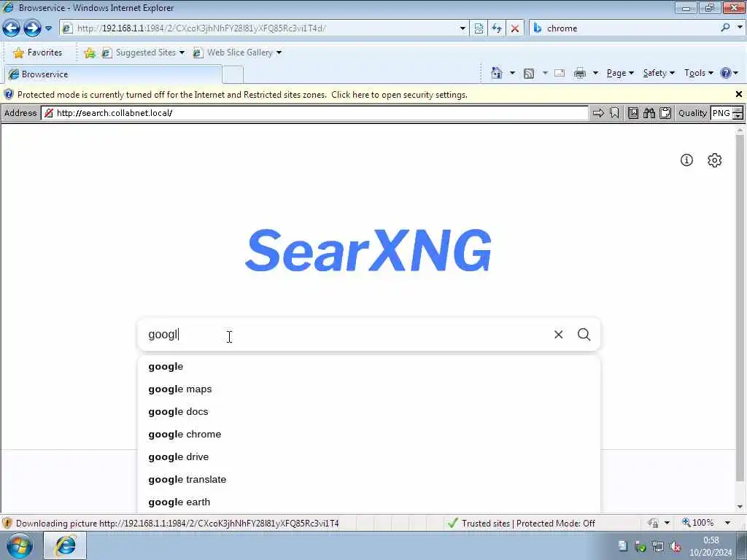Viewport: 747px width, 560px height.
Task: Run the Bing search magnifier icon
Action: (726, 28)
